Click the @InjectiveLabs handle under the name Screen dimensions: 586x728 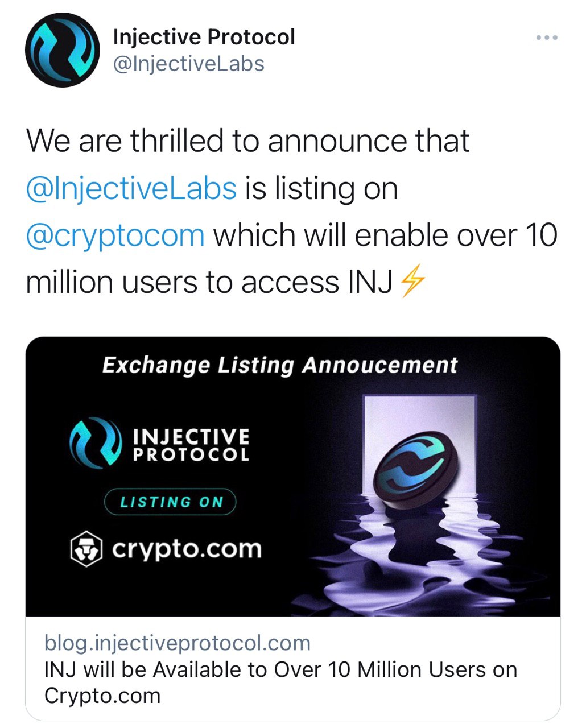pyautogui.click(x=189, y=64)
